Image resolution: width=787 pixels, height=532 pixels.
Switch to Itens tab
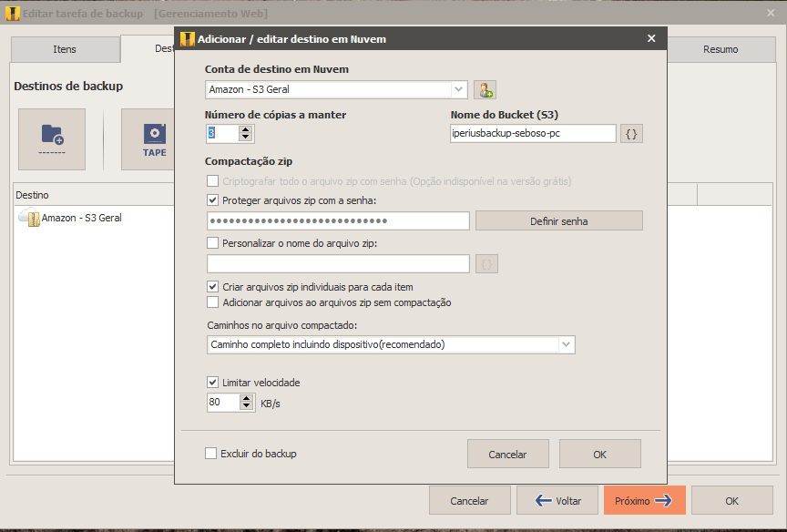[x=65, y=49]
